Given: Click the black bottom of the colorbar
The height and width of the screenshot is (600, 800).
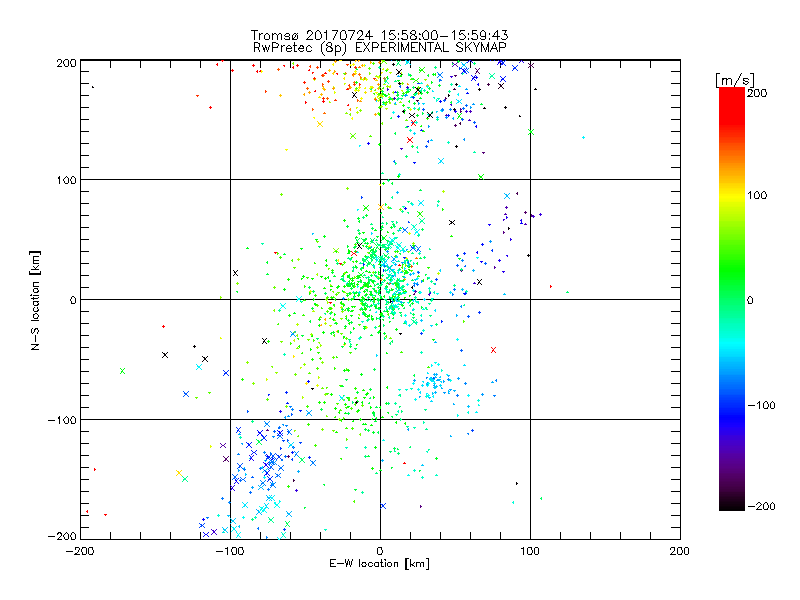Looking at the screenshot, I should pyautogui.click(x=732, y=503).
